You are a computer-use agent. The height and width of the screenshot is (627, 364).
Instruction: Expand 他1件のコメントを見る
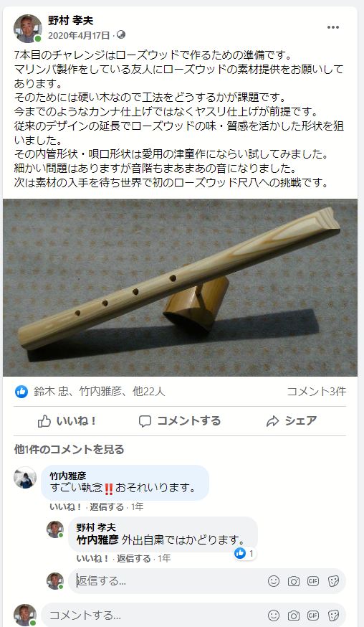[69, 450]
